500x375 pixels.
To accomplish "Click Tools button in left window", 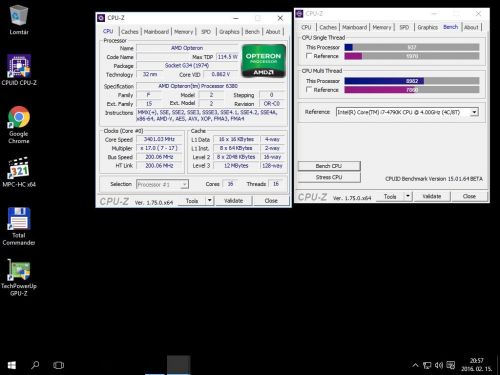I will (192, 201).
